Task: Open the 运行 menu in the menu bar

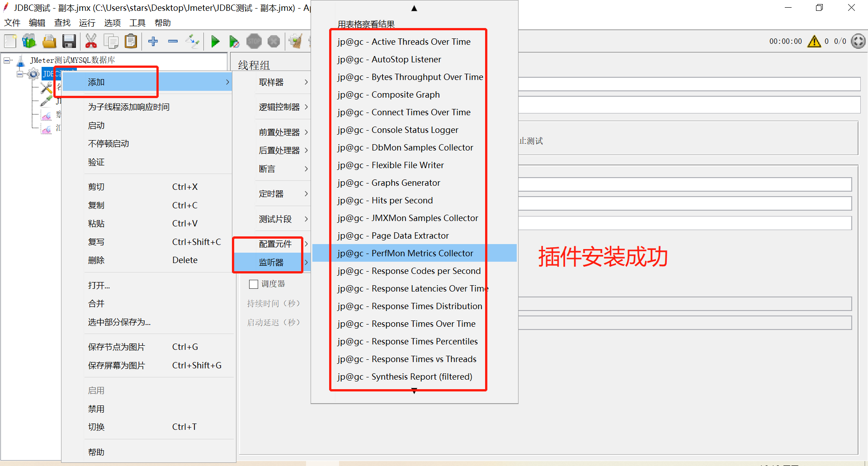Action: pyautogui.click(x=86, y=23)
